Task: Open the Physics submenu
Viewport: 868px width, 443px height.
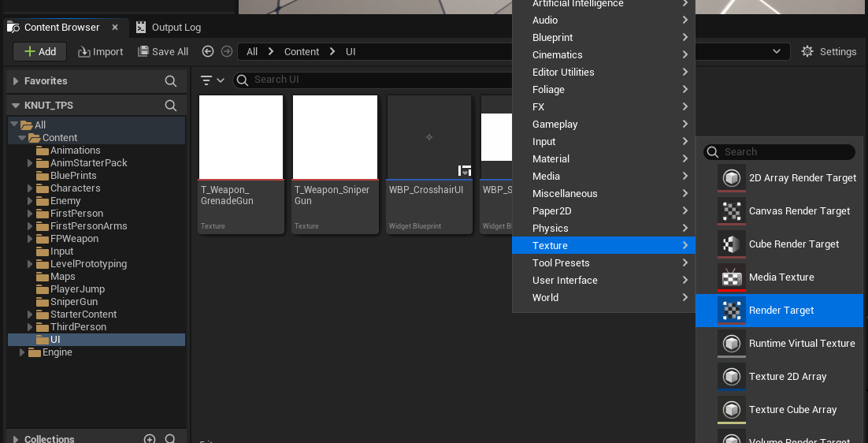Action: coord(603,228)
